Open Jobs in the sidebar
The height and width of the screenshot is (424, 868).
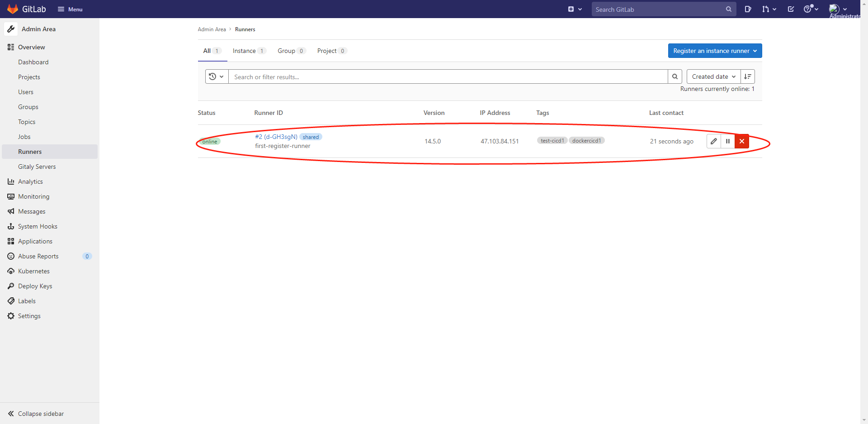coord(24,137)
